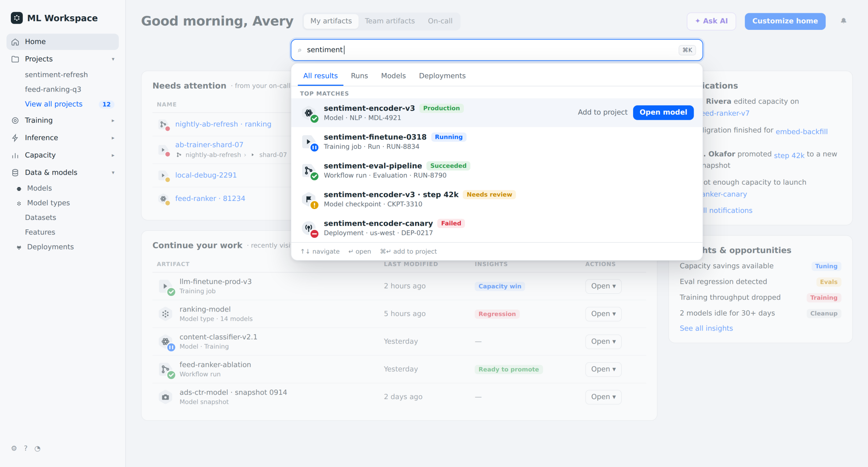Open the See all insights link

[706, 328]
